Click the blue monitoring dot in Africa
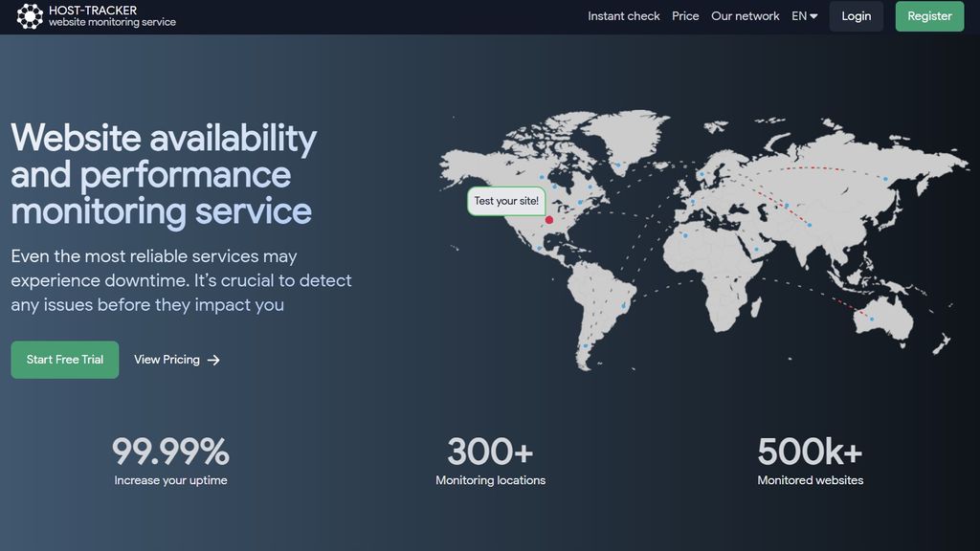This screenshot has width=980, height=551. pos(684,234)
